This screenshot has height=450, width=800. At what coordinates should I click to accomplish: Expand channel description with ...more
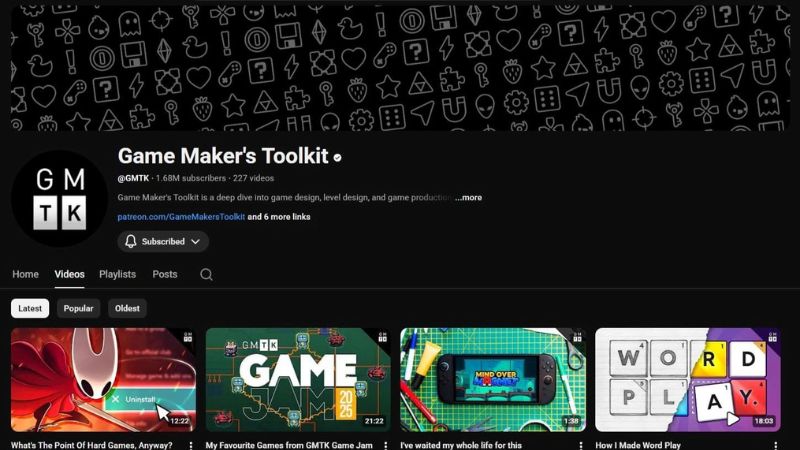pos(468,197)
